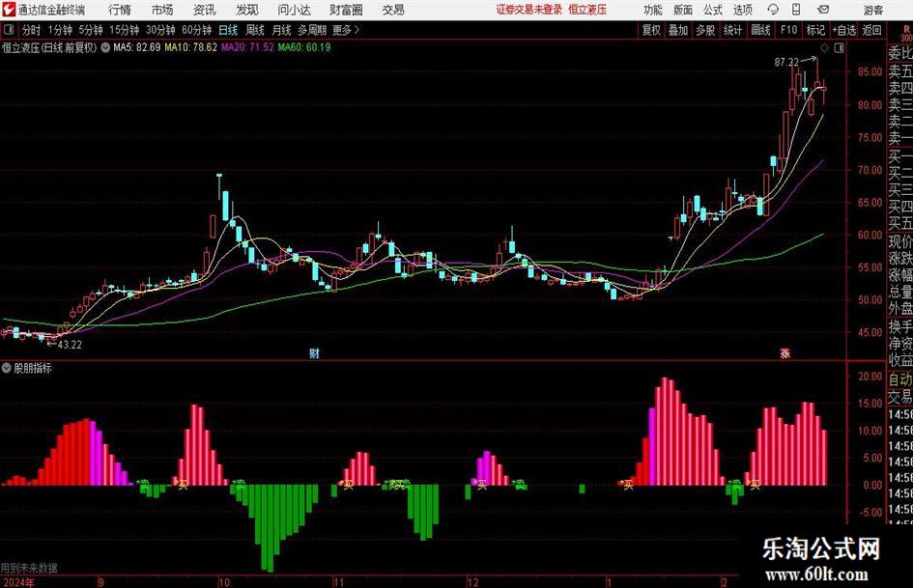Open the 发现 menu
913x588 pixels.
[247, 10]
